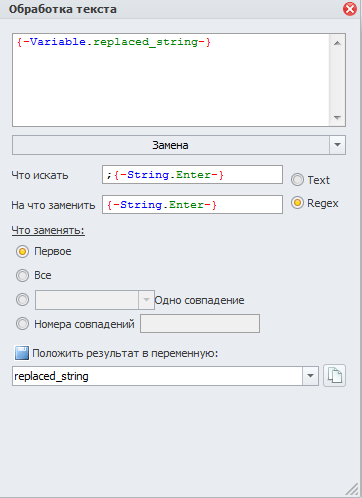Screen dimensions: 362x498
Task: Click the text area scroll up arrow
Action: [x=337, y=43]
